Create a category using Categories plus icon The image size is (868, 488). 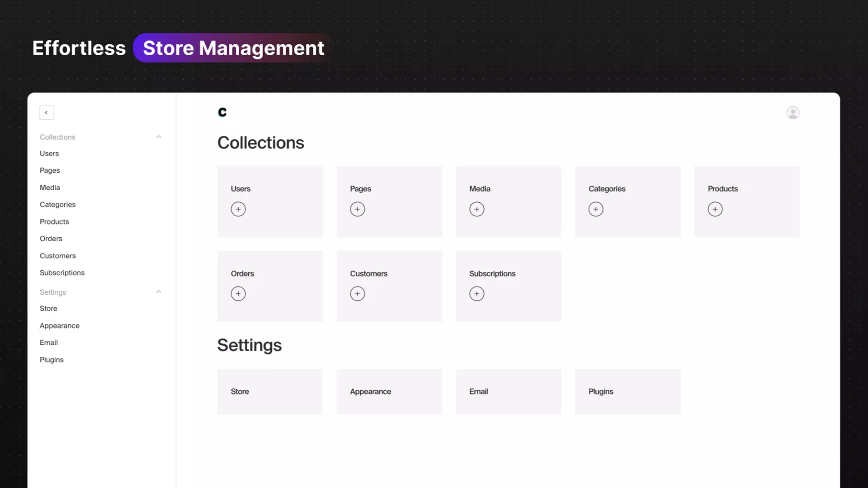(x=595, y=209)
